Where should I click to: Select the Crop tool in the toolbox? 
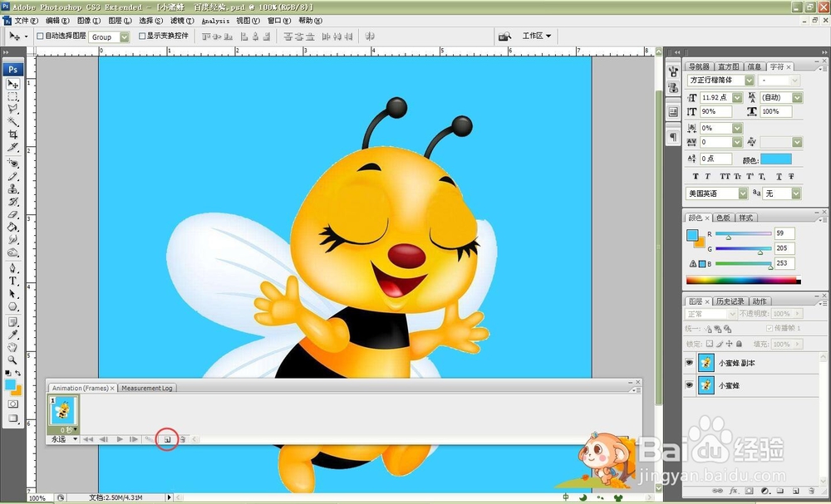(x=13, y=135)
